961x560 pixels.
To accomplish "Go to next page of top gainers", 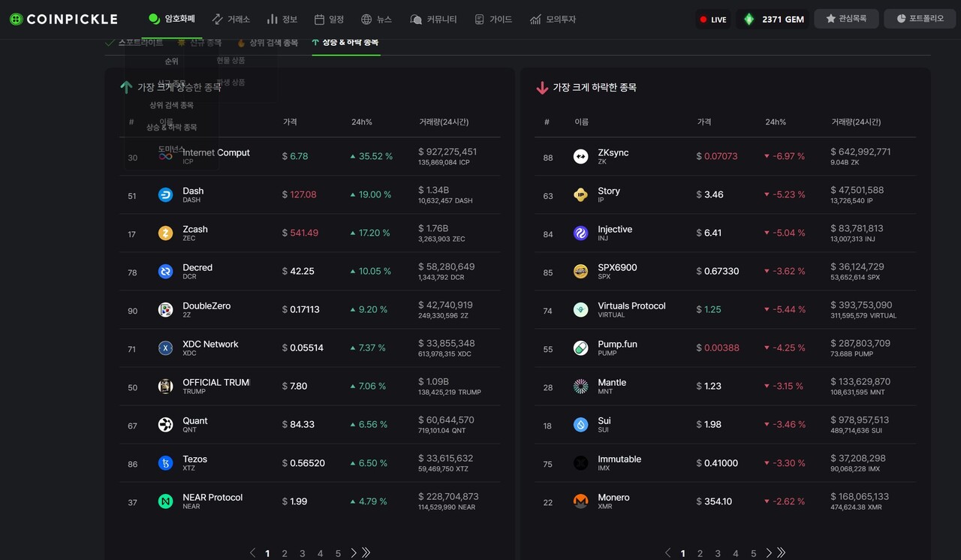I will coord(354,553).
